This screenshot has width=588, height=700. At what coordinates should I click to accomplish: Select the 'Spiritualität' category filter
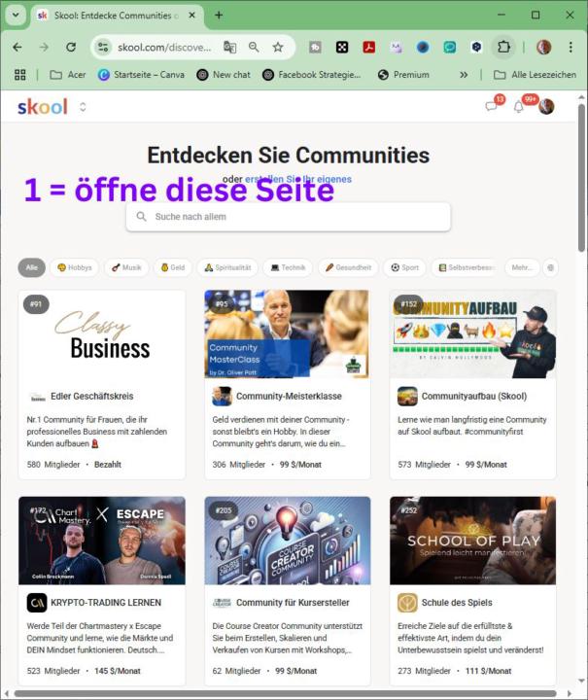[227, 267]
